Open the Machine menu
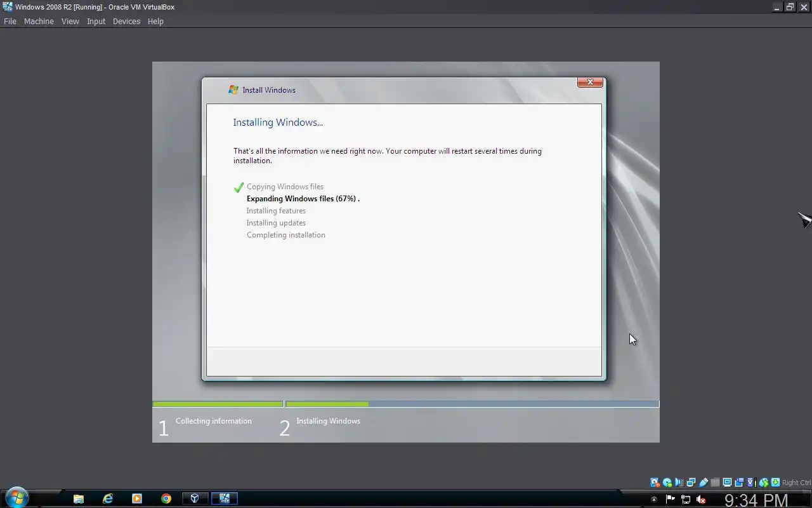Image resolution: width=812 pixels, height=508 pixels. (x=39, y=21)
